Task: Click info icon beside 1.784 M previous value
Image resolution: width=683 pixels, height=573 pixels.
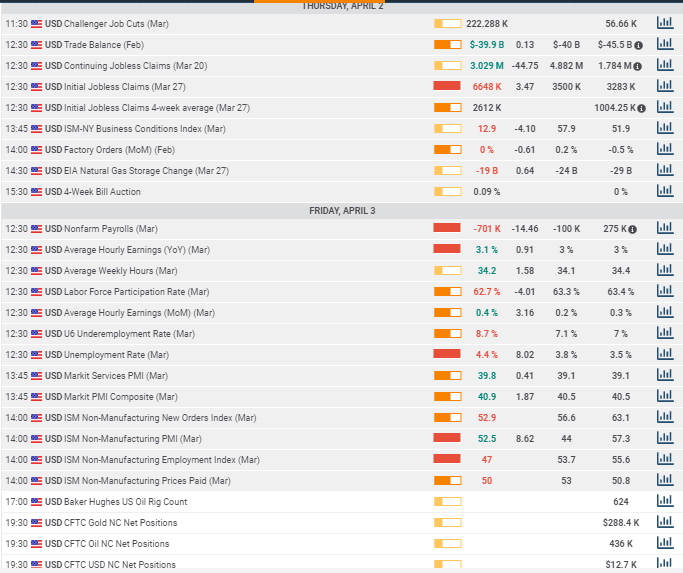Action: tap(637, 66)
